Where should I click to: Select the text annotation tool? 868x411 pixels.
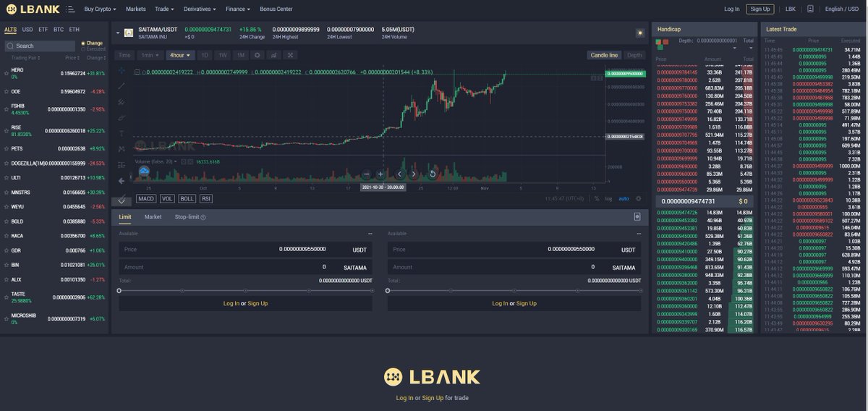pyautogui.click(x=122, y=133)
